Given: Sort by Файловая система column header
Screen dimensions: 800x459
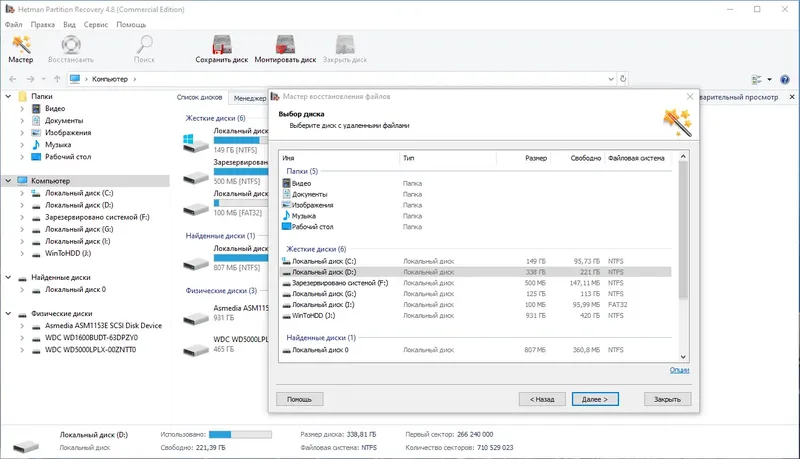Looking at the screenshot, I should tap(636, 158).
